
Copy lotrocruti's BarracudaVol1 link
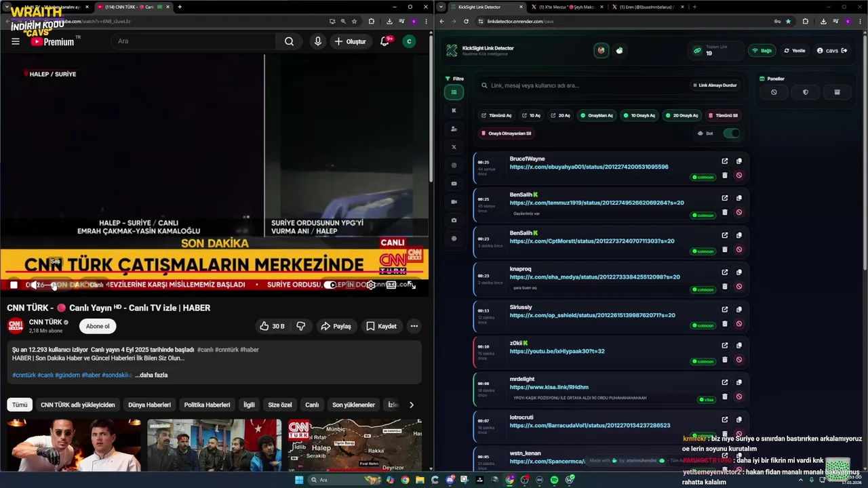click(739, 420)
